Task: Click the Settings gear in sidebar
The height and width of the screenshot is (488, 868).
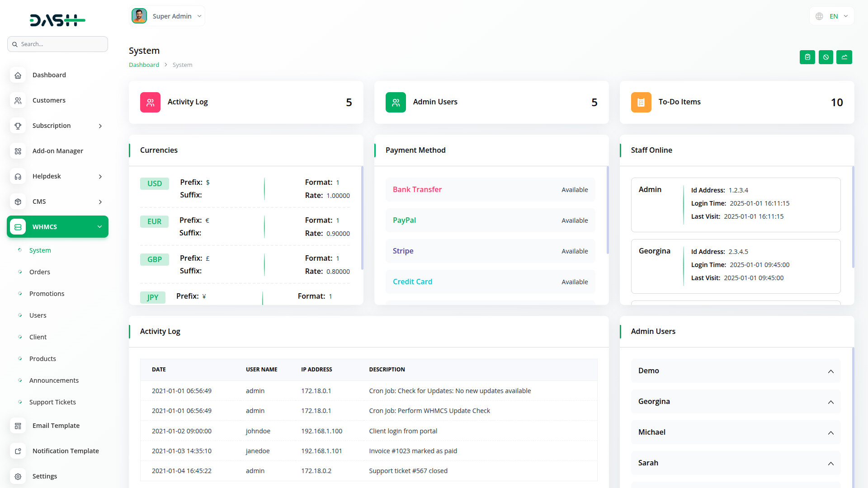Action: [18, 476]
